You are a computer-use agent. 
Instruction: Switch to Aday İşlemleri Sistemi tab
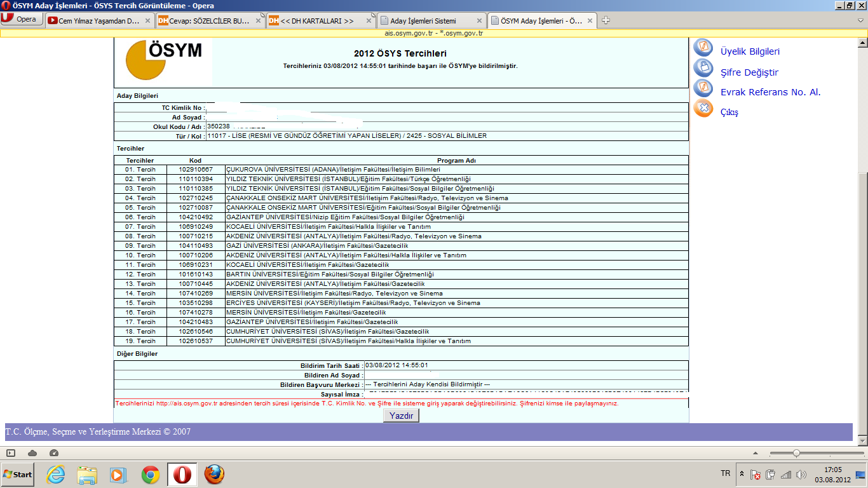click(x=431, y=20)
